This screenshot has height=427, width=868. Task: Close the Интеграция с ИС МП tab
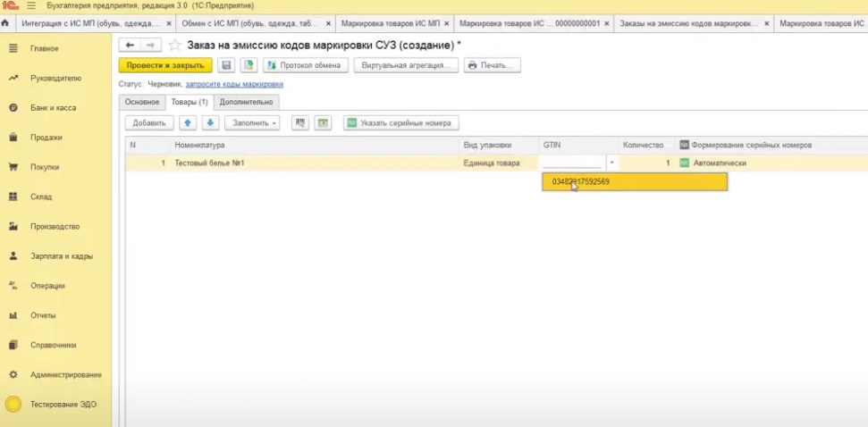[x=169, y=22]
